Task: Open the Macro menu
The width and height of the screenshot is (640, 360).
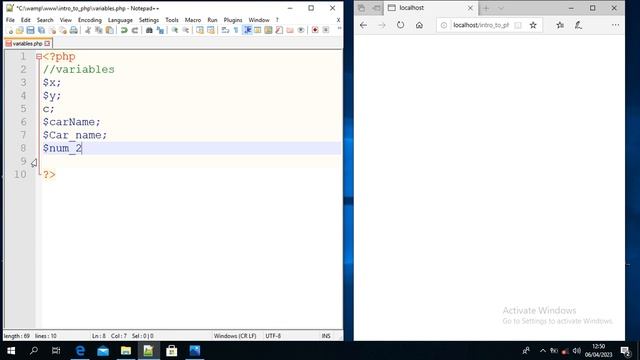Action: (193, 20)
